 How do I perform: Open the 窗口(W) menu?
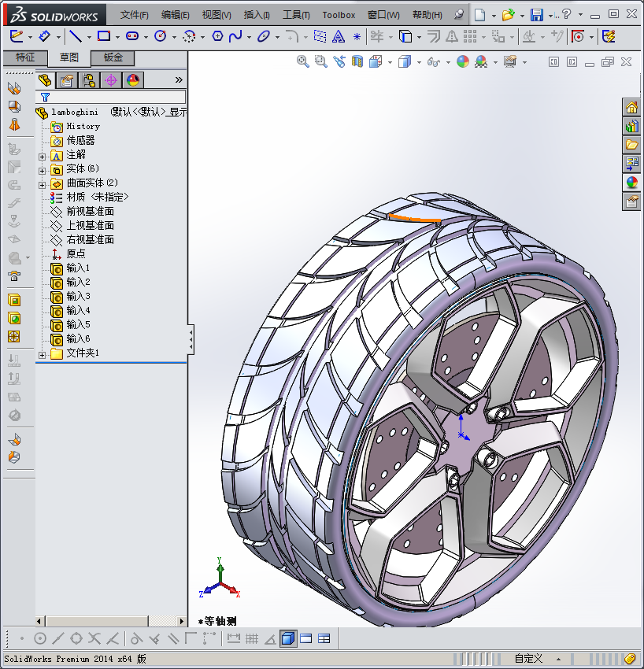(x=383, y=15)
